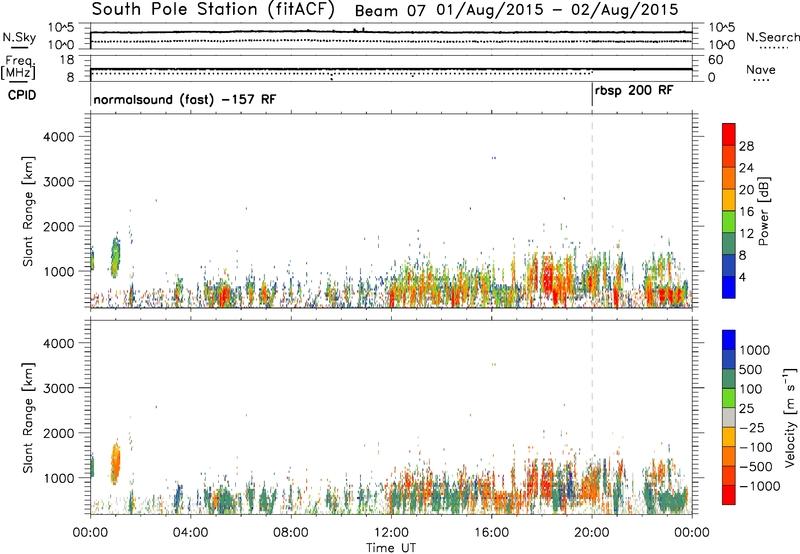Click the 'rbsp 200 RF' label
Viewport: 800px width, 554px height.
pos(634,91)
